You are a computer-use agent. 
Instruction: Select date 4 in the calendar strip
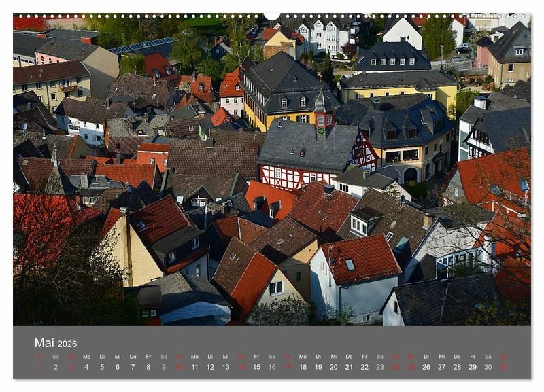pos(86,367)
